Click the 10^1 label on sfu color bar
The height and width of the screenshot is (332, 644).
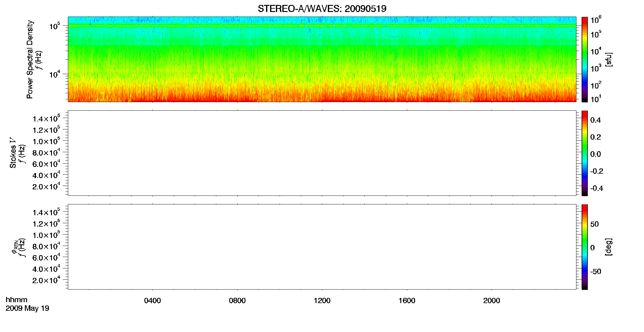(596, 99)
